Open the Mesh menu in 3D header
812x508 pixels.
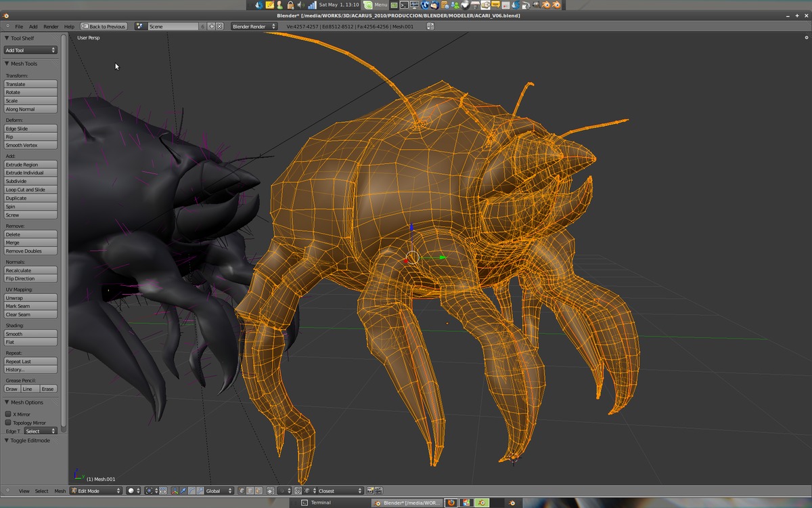coord(60,490)
